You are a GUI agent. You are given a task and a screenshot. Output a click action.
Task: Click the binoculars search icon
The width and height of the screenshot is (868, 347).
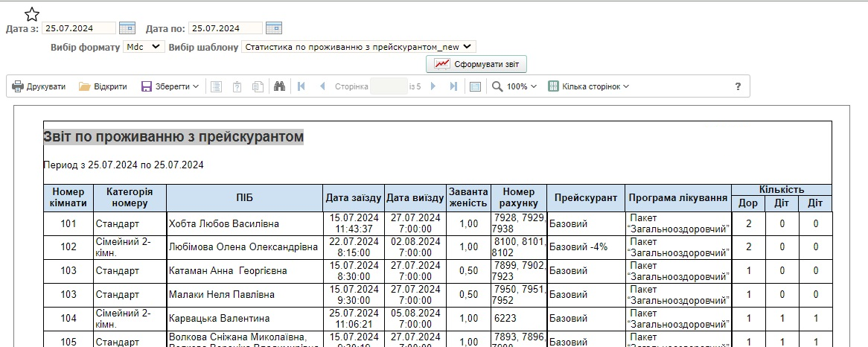click(x=280, y=86)
